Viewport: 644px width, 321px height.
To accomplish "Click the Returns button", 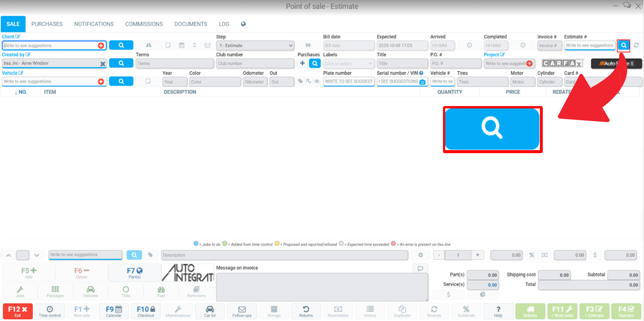I will [x=306, y=311].
